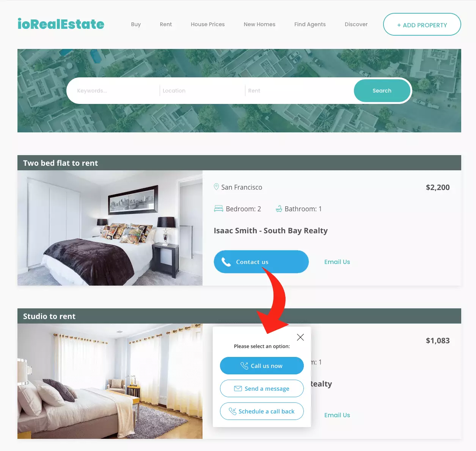The width and height of the screenshot is (476, 451).
Task: Click the location pin icon beside San Francisco
Action: (216, 187)
